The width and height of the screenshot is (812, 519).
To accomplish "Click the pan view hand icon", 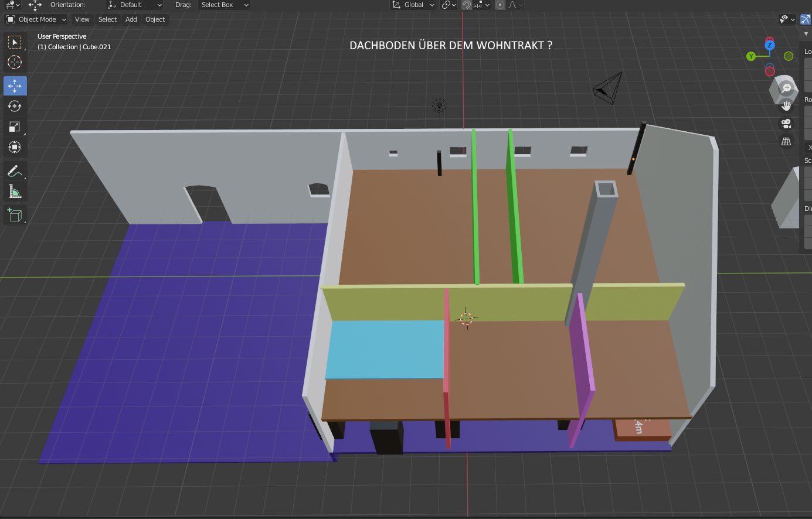I will coord(786,106).
